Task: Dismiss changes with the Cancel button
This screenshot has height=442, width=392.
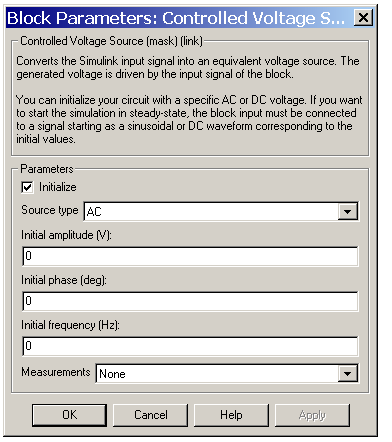Action: (151, 415)
